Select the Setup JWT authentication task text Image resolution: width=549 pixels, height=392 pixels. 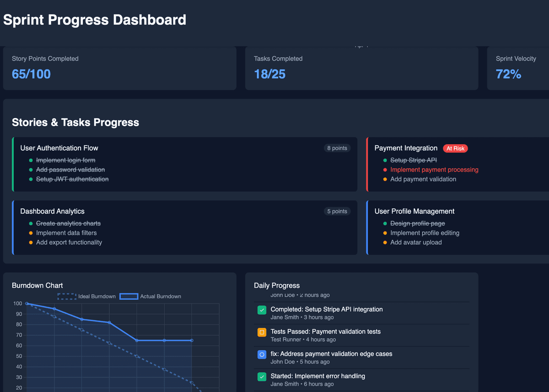72,179
